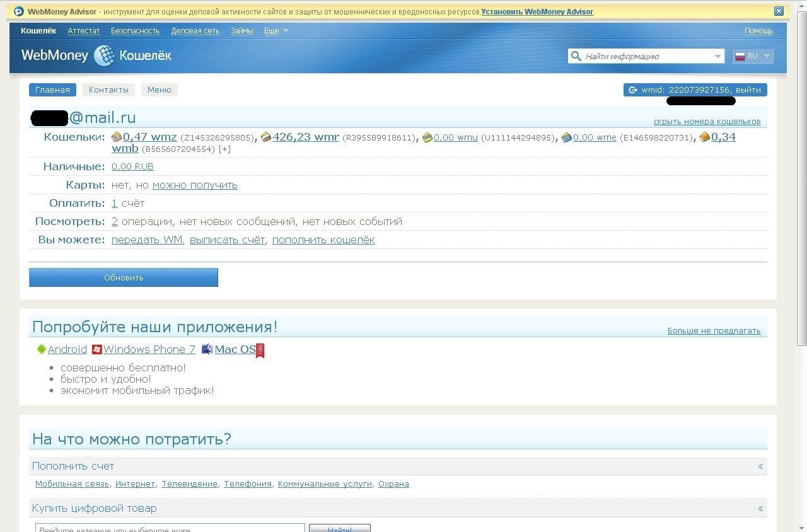Click Телевидение payment link

(190, 484)
